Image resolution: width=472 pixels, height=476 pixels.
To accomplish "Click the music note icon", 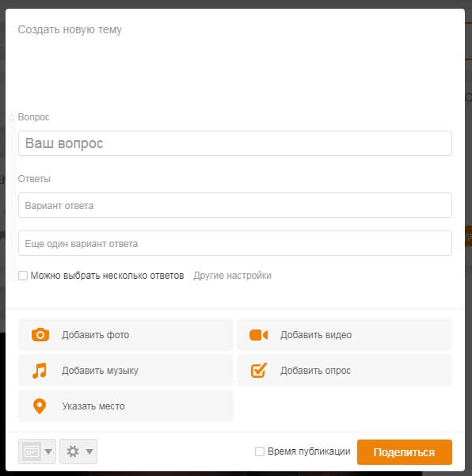I will [x=40, y=371].
